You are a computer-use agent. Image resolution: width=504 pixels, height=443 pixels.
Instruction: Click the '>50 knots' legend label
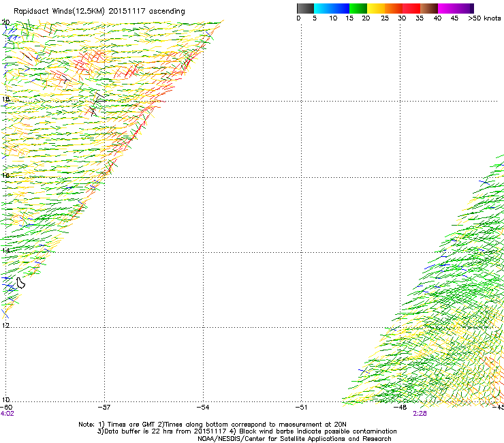[484, 18]
